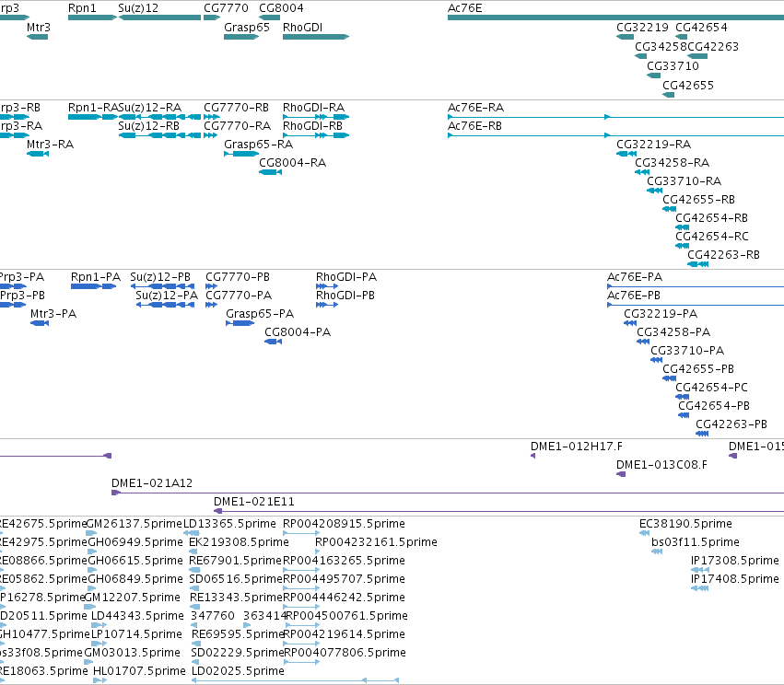
Task: Select the CG7770 gene label
Action: (226, 8)
